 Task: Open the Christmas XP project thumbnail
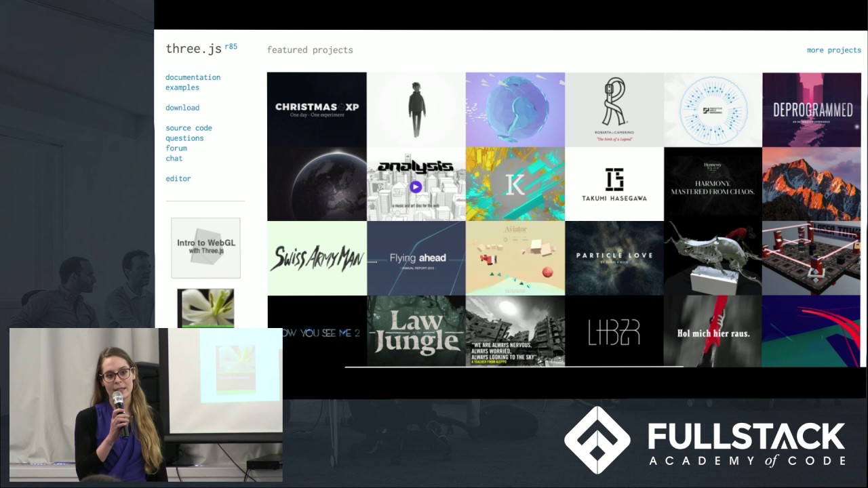click(x=317, y=110)
